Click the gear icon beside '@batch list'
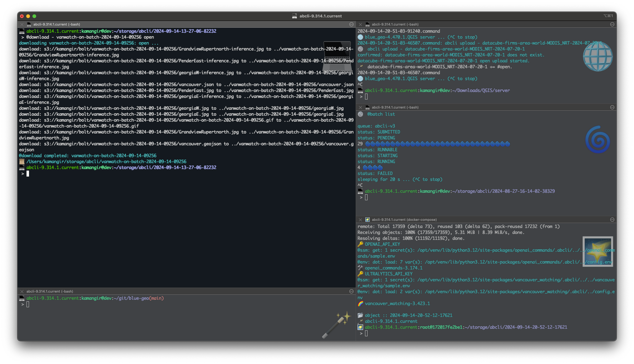Image resolution: width=634 pixels, height=364 pixels. [360, 114]
